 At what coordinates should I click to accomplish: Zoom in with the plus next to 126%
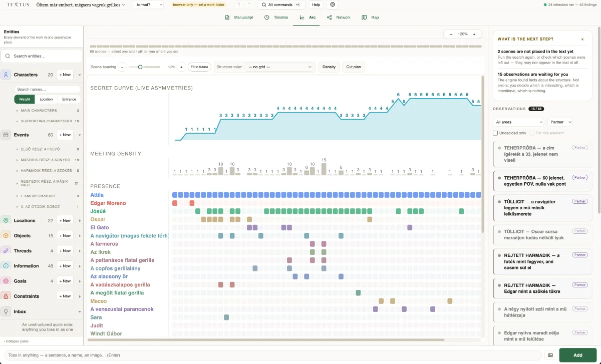(474, 34)
